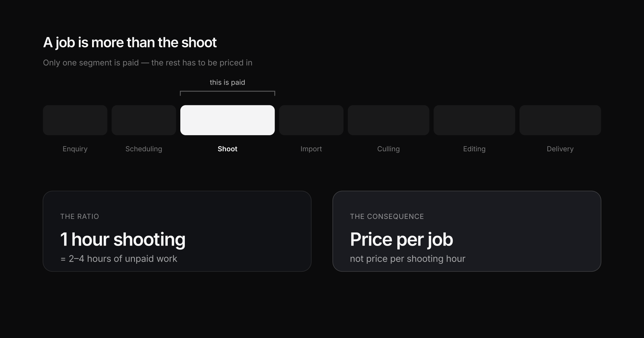Click the Enquiry label
This screenshot has width=644, height=338.
[x=75, y=149]
